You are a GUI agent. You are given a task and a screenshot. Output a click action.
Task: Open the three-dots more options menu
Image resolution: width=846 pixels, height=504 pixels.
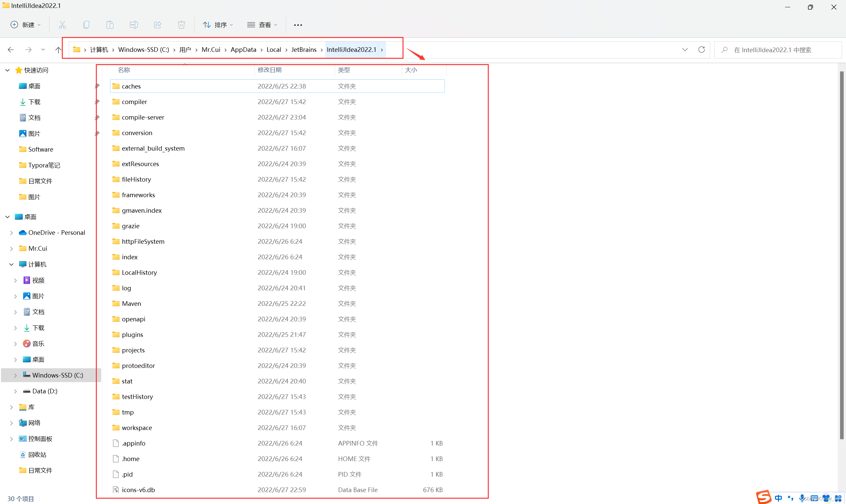[x=298, y=25]
